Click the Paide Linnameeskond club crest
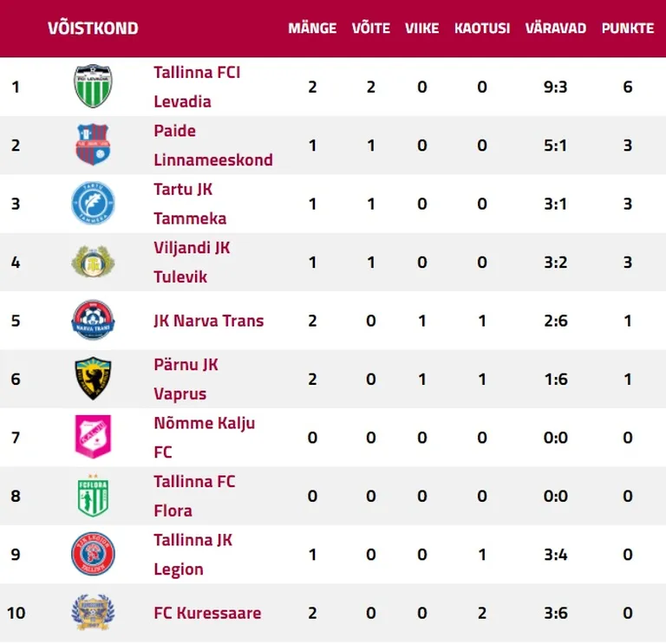 (93, 145)
